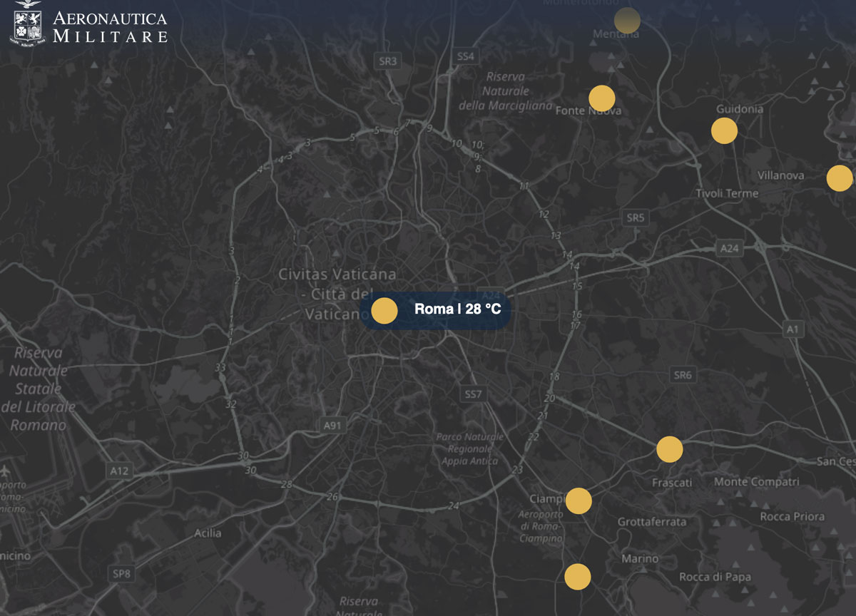The image size is (856, 616).
Task: Click the Rocca di Papa map label
Action: (715, 577)
